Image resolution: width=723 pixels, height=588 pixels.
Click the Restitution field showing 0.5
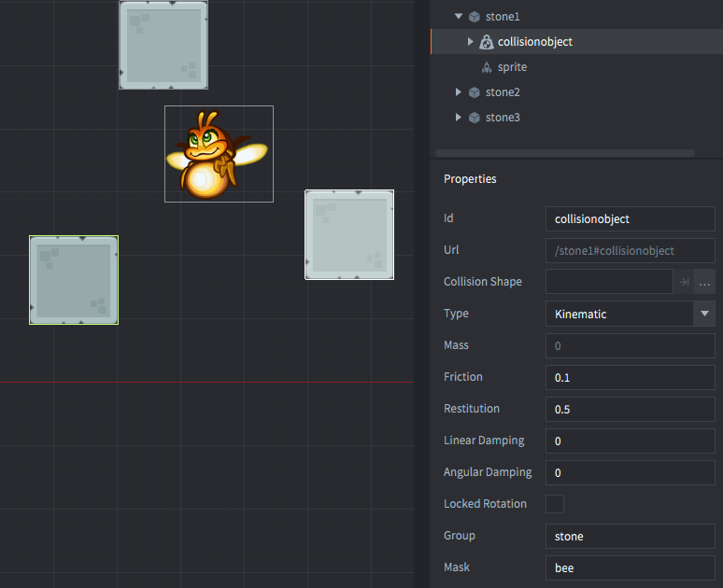pos(631,409)
